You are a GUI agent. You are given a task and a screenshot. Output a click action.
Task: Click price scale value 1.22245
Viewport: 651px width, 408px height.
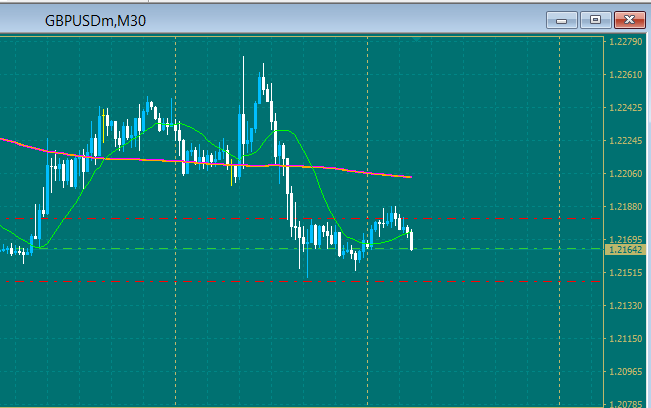coord(625,141)
